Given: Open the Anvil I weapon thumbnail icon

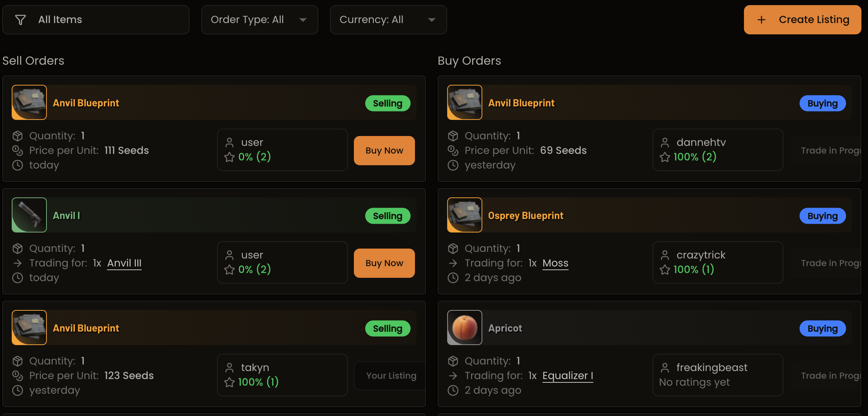Looking at the screenshot, I should (29, 215).
